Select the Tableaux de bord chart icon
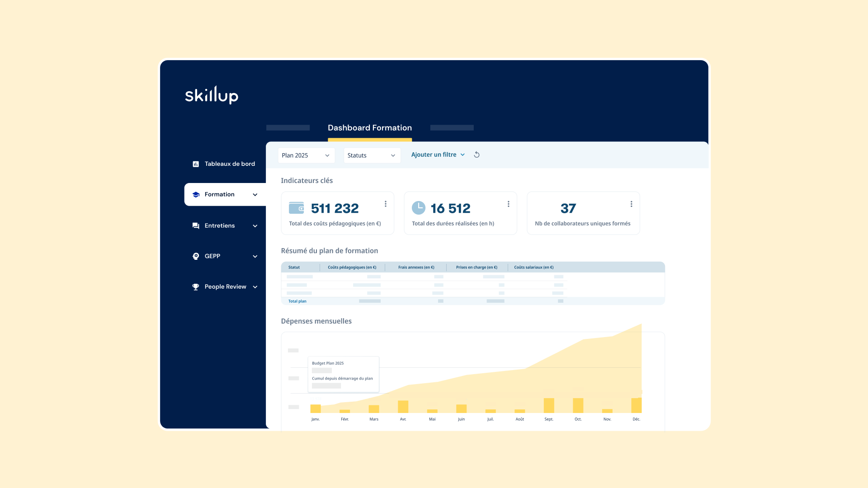This screenshot has height=488, width=868. tap(196, 164)
